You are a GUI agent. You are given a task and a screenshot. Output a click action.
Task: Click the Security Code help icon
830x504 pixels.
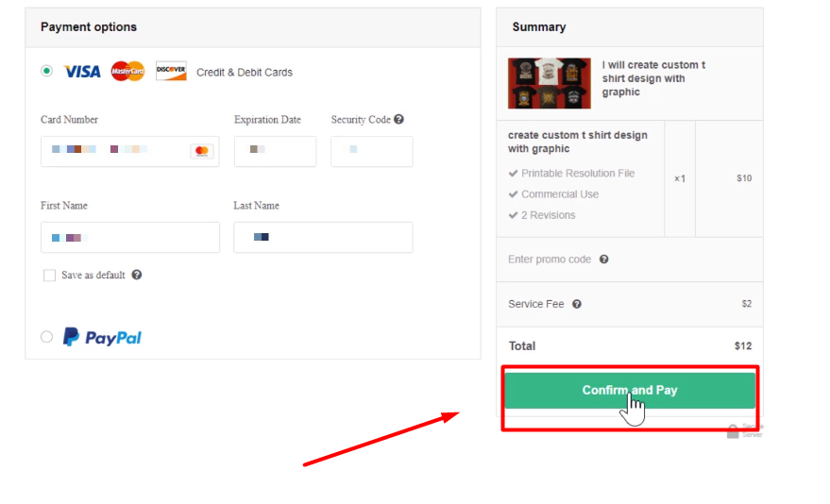click(x=399, y=120)
